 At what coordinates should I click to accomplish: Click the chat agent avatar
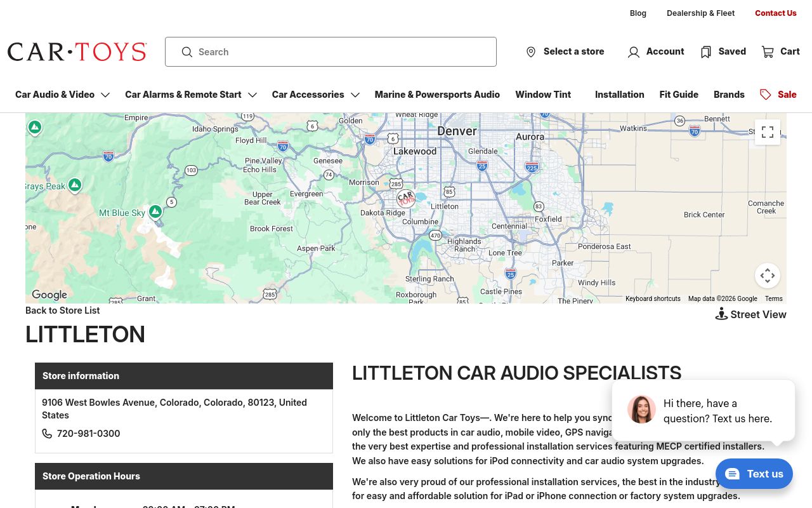click(x=641, y=410)
